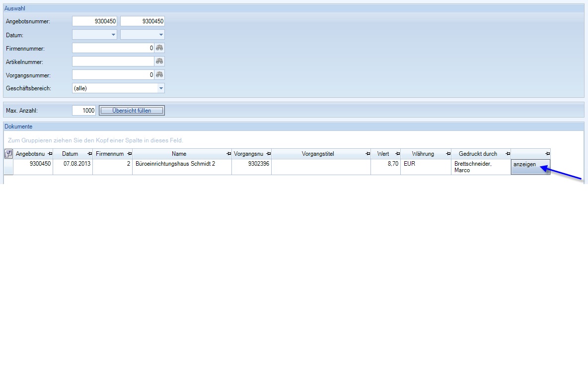Click into the second Angebotsnummer field
Image resolution: width=588 pixels, height=381 pixels.
coord(143,21)
